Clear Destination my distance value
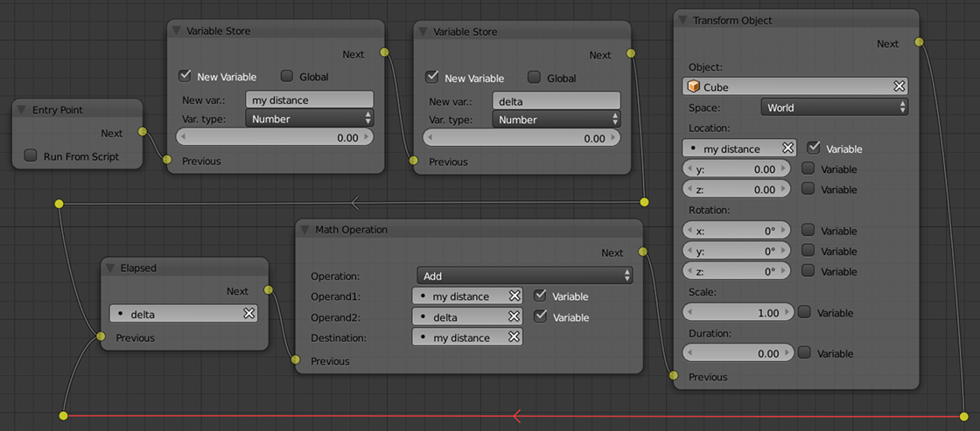The width and height of the screenshot is (980, 431). [514, 337]
